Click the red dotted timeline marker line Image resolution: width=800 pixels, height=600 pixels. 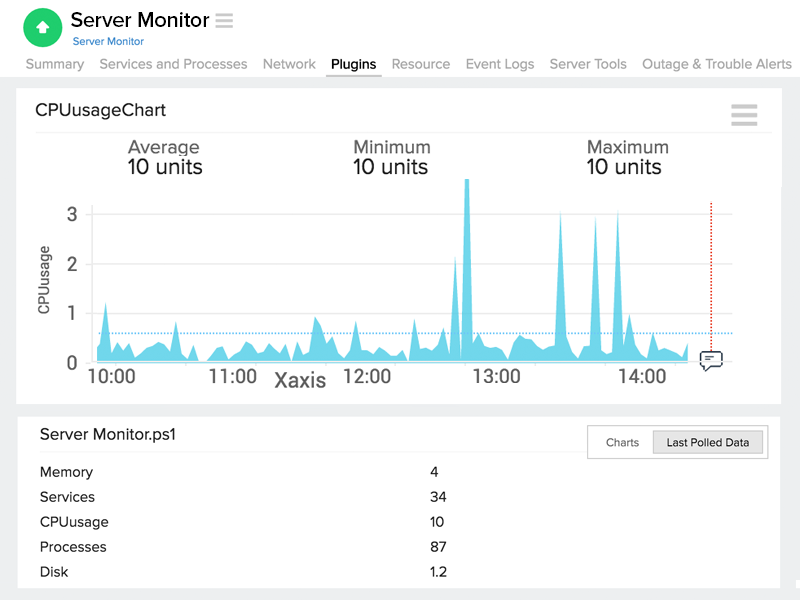point(711,270)
